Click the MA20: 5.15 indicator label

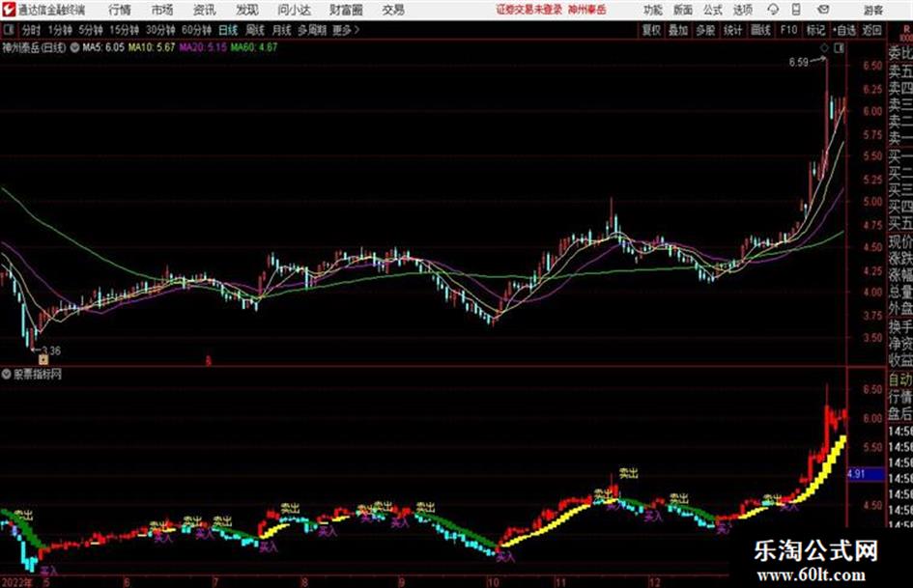[x=203, y=47]
